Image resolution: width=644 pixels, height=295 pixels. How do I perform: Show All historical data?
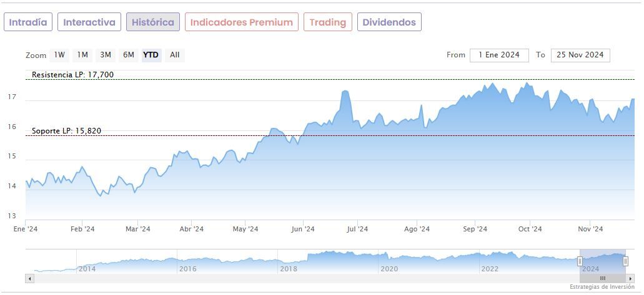[x=175, y=55]
